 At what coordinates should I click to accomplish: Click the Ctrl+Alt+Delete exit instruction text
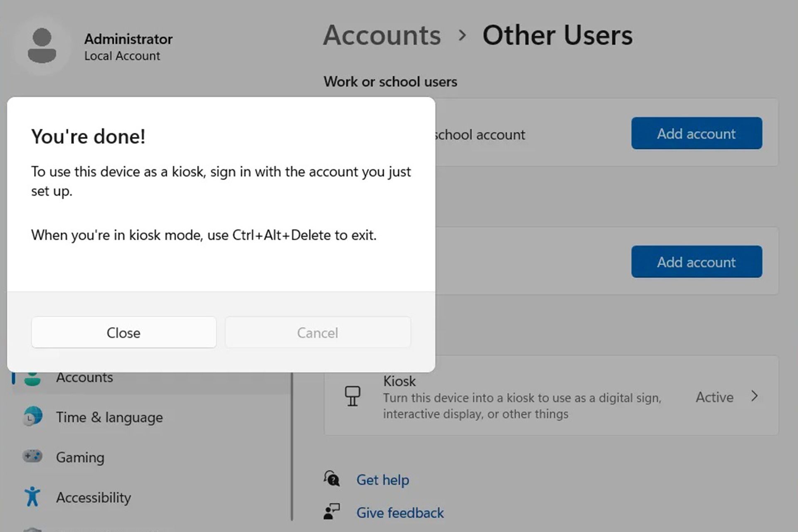pyautogui.click(x=204, y=235)
